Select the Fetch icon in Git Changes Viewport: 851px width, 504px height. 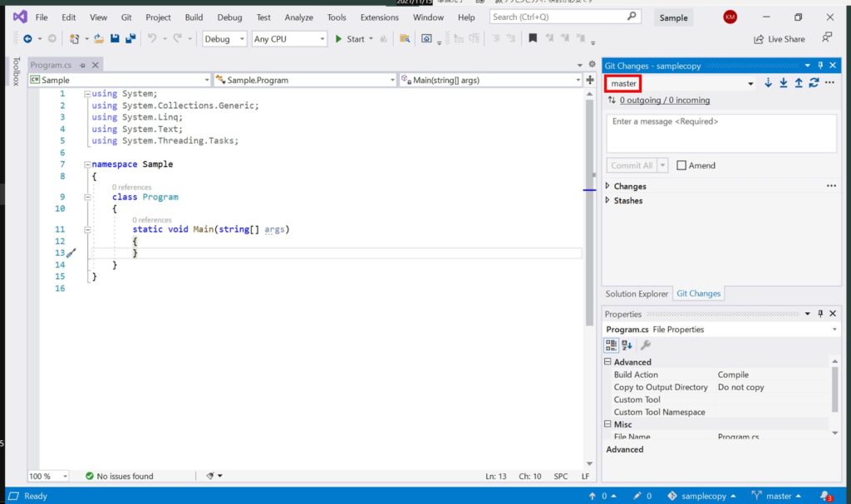[x=768, y=82]
